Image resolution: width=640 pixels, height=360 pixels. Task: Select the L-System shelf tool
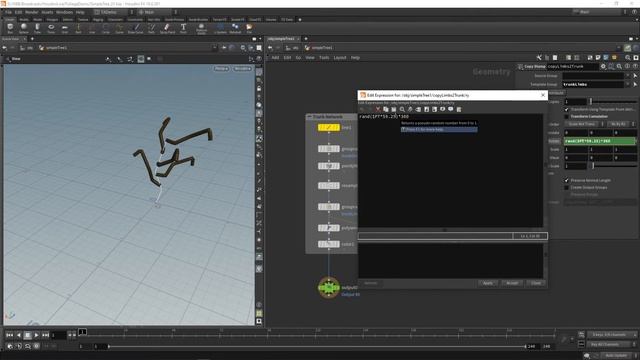220,28
